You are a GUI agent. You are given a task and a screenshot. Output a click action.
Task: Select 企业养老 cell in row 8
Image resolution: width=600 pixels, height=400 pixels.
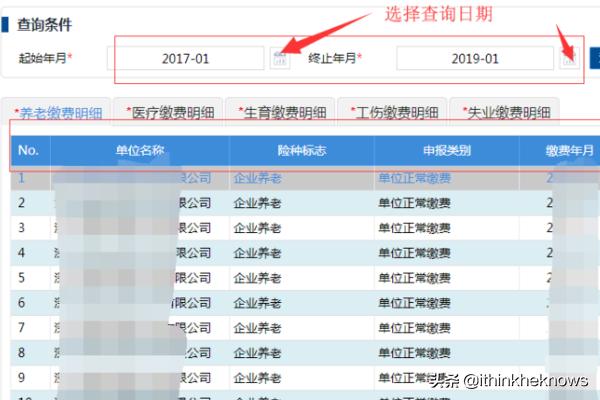click(302, 353)
